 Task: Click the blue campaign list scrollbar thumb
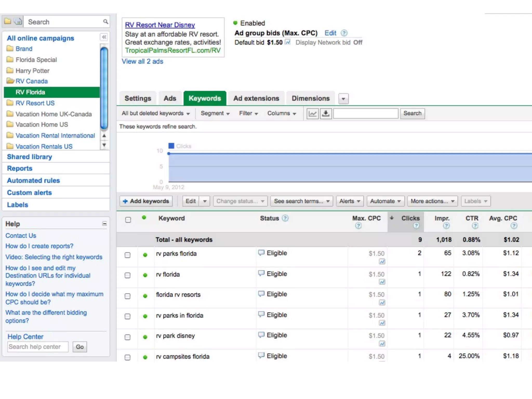[x=104, y=88]
